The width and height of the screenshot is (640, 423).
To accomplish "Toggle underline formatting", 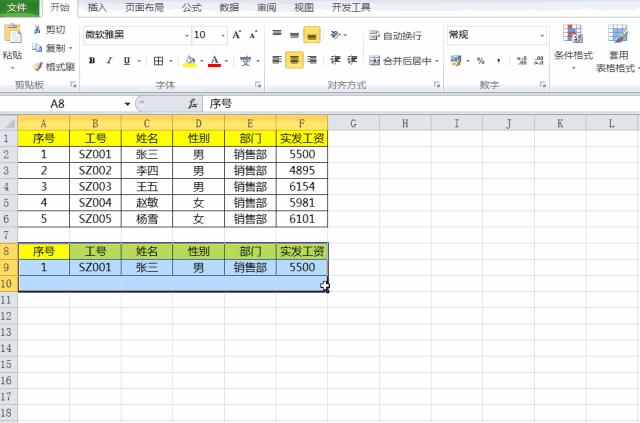I will click(127, 61).
